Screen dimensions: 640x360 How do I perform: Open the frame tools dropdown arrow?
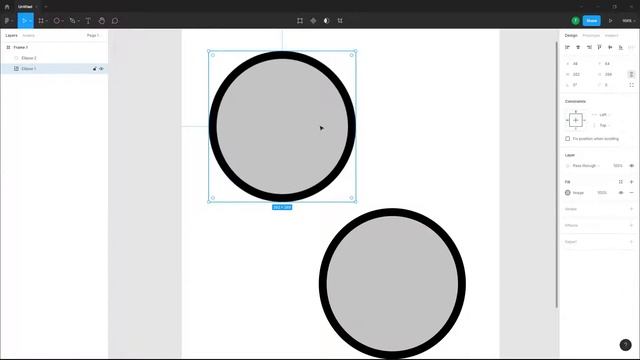click(x=47, y=21)
